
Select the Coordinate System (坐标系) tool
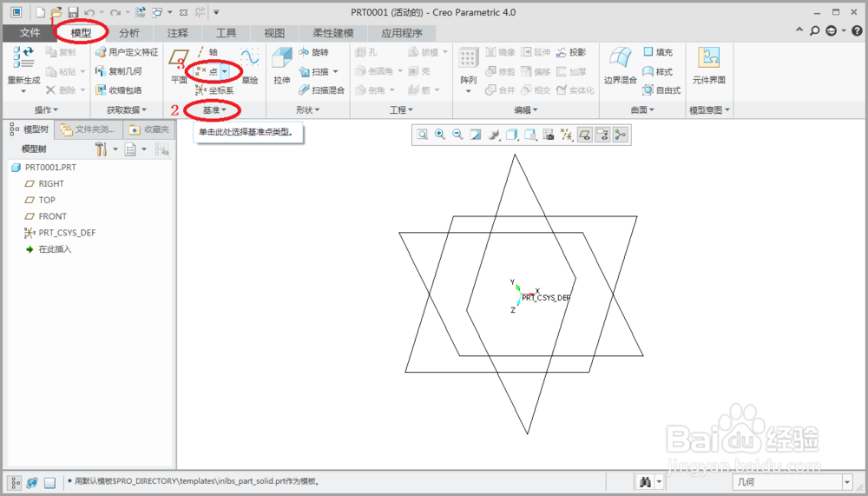click(214, 90)
